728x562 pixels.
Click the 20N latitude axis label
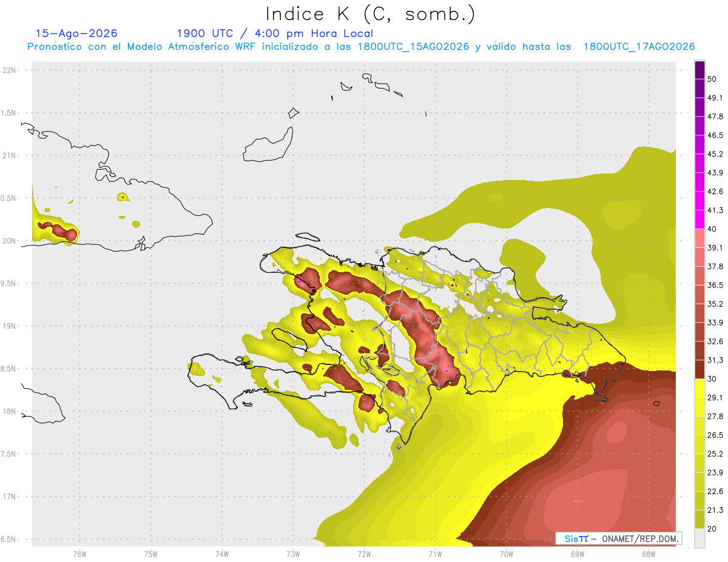10,241
